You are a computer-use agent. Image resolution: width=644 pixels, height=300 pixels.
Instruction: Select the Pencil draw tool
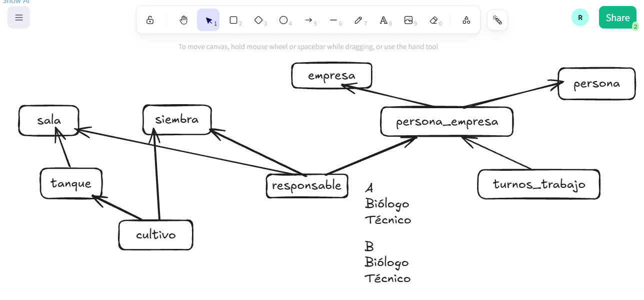click(x=358, y=20)
